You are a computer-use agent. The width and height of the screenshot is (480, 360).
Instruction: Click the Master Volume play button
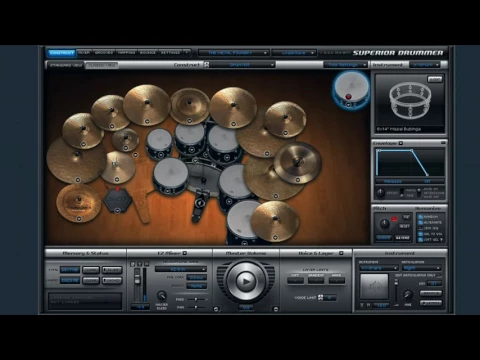tap(246, 282)
